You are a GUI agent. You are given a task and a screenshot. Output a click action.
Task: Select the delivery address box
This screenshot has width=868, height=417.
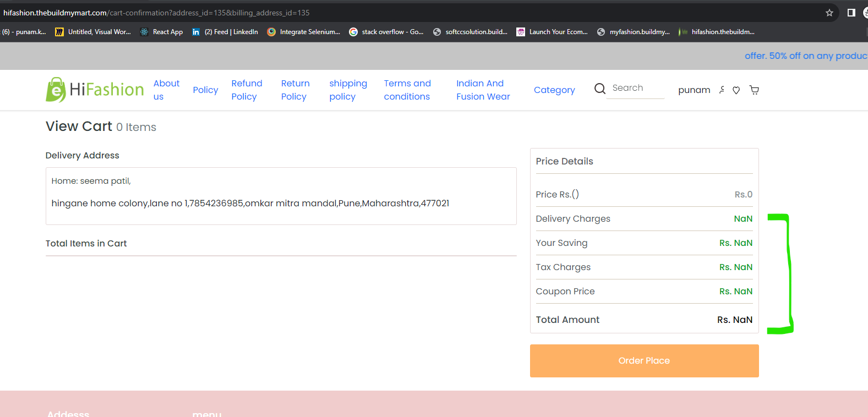(x=281, y=196)
